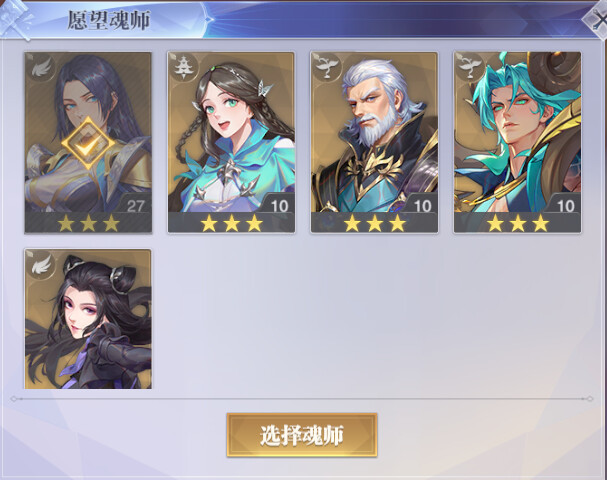The width and height of the screenshot is (607, 480).
Task: Click wing class icon on bottom black-haired card
Action: pos(41,265)
